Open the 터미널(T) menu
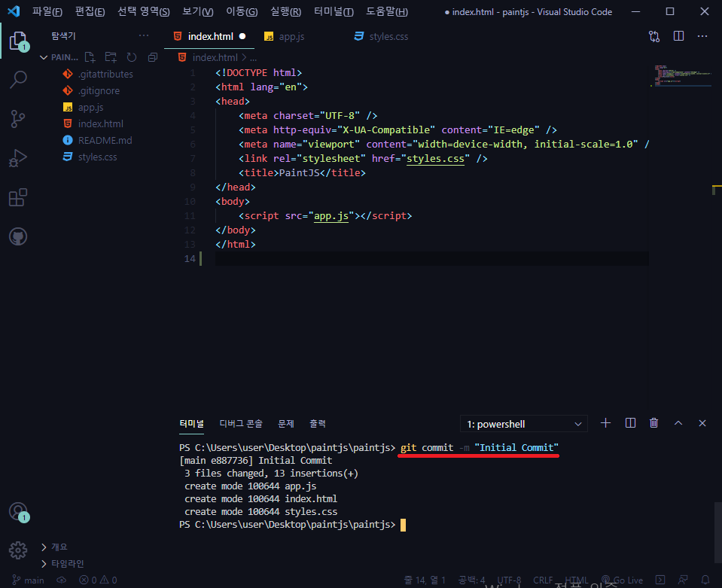The image size is (722, 588). point(334,11)
